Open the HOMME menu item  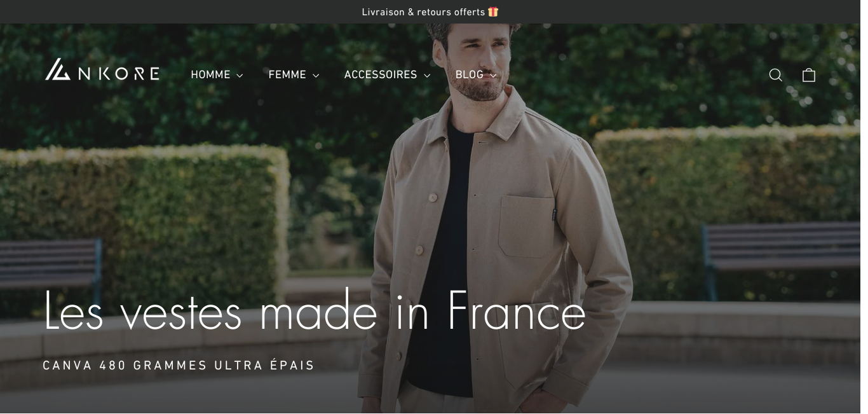point(210,74)
